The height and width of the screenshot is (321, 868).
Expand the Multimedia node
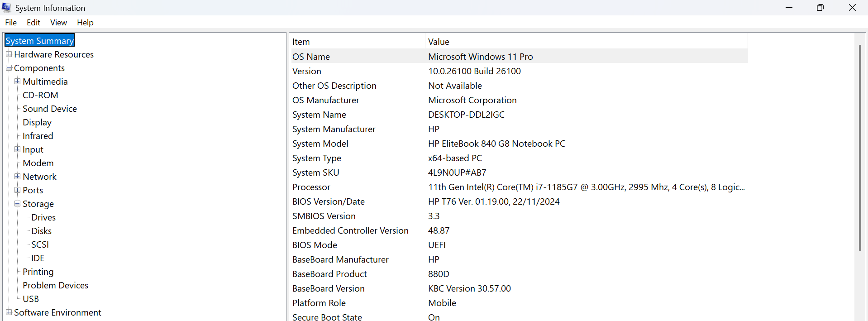pyautogui.click(x=17, y=81)
